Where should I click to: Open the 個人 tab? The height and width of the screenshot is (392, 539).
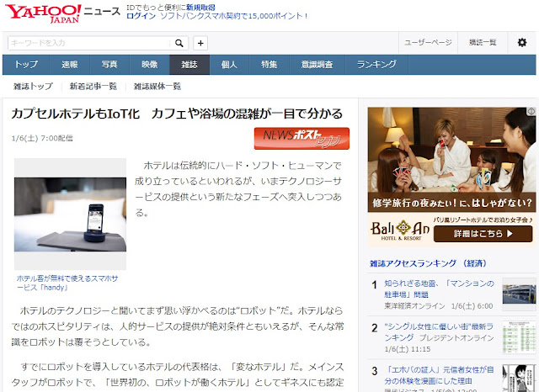[229, 65]
